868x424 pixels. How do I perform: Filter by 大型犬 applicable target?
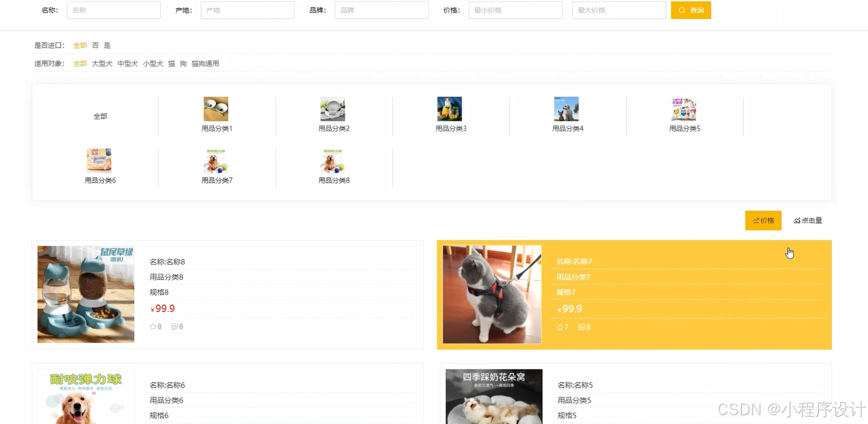(102, 63)
